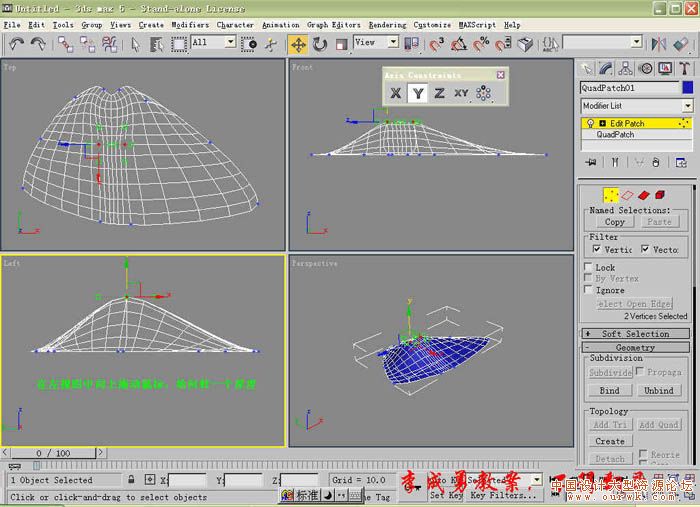Open Select by Name dialog icon

[x=157, y=44]
